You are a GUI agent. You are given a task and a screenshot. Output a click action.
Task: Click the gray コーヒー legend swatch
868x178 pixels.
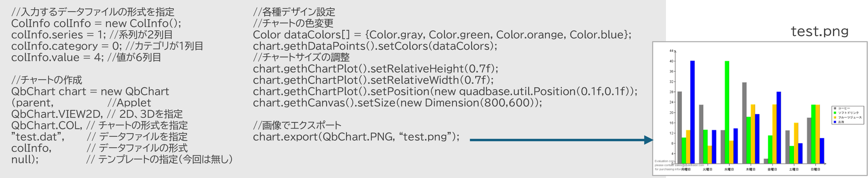pos(835,109)
